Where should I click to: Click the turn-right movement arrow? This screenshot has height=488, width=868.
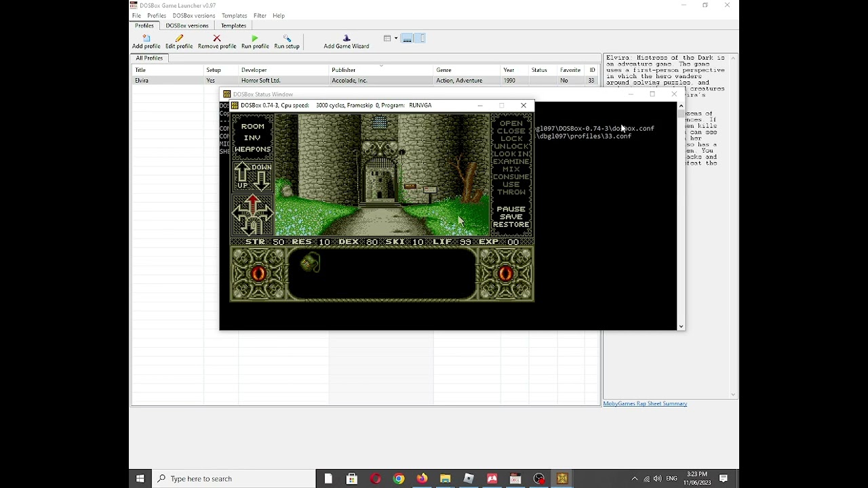click(267, 213)
